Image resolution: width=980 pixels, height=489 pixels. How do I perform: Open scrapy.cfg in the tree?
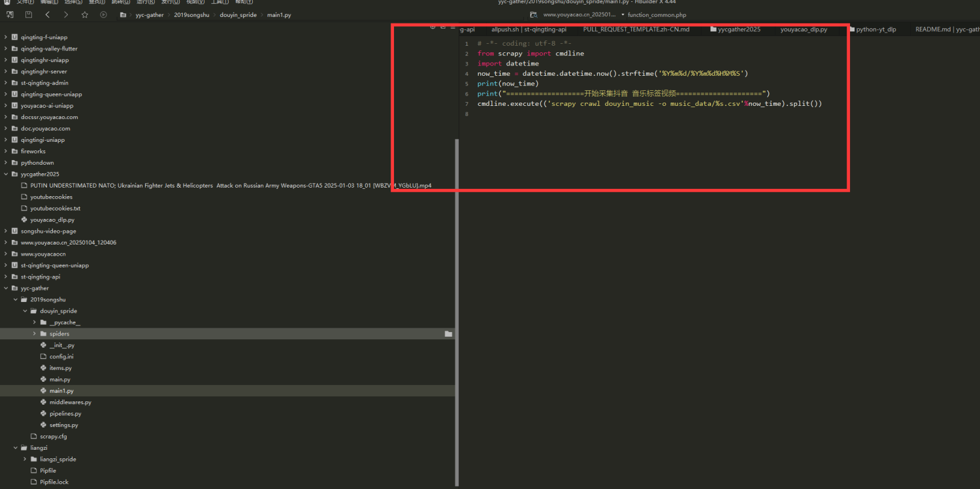pyautogui.click(x=54, y=436)
